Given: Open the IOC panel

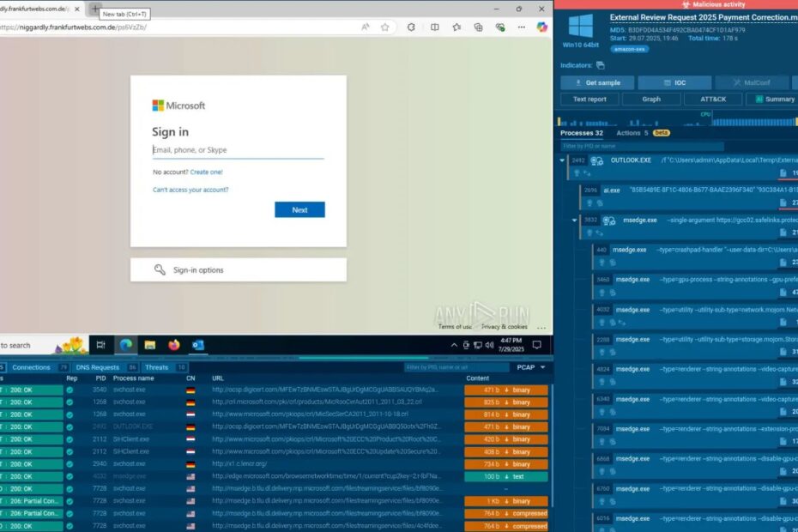Looking at the screenshot, I should (674, 82).
